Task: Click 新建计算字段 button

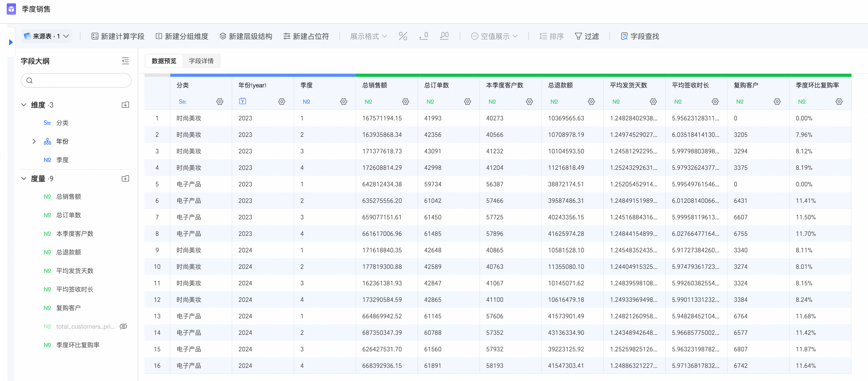Action: point(118,36)
